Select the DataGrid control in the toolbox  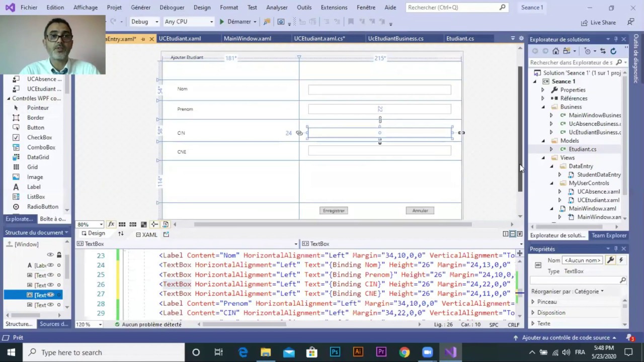(38, 157)
